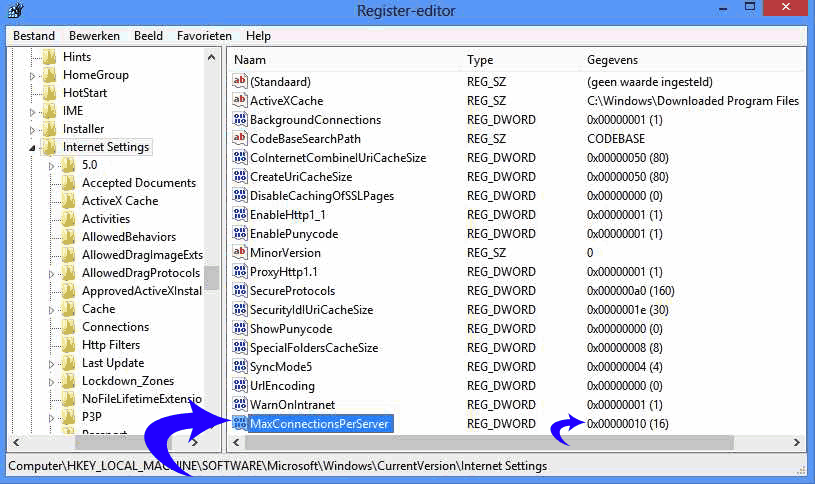This screenshot has width=815, height=484.
Task: Select the SecureProtocols value name
Action: tap(292, 291)
